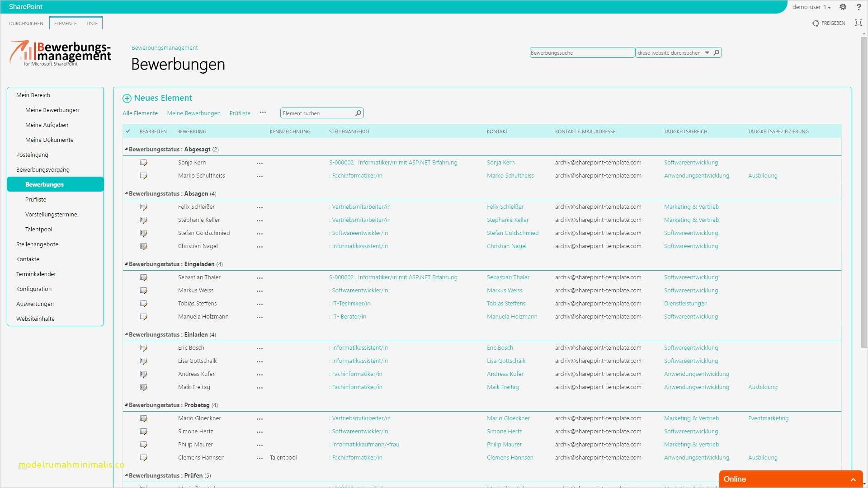Click the Bewerbungssuche input field
This screenshot has width=868, height=488.
coord(581,53)
